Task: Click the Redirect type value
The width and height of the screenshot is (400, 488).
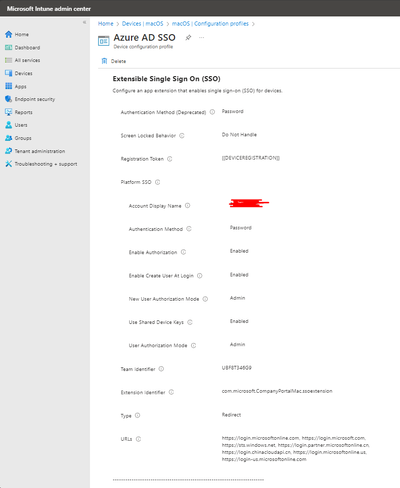Action: click(x=231, y=415)
